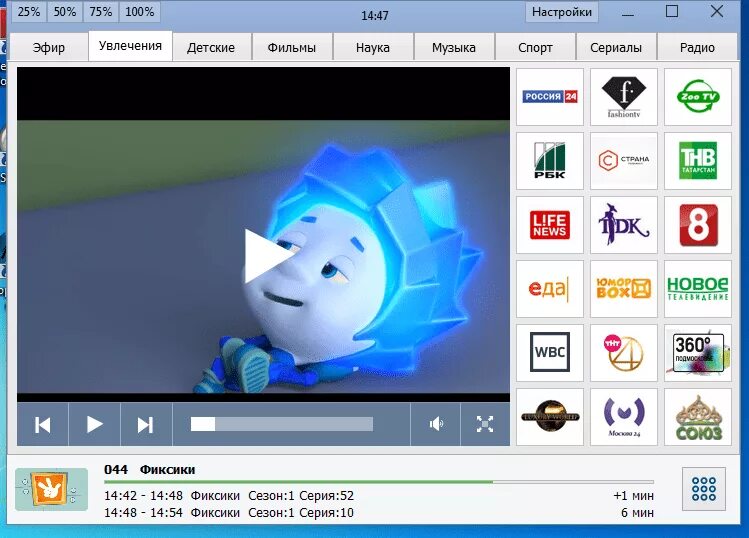Image resolution: width=749 pixels, height=538 pixels.
Task: Switch to the Фильмы tab
Action: click(292, 48)
